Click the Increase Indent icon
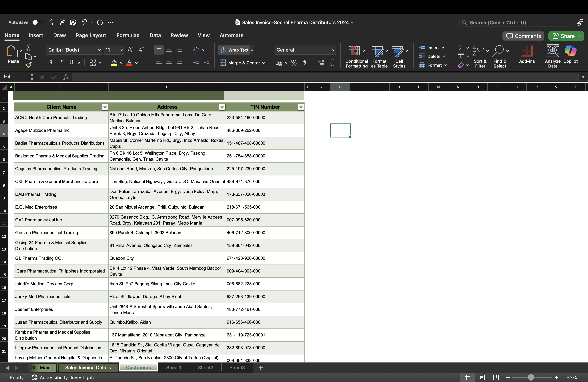The width and height of the screenshot is (588, 382). 206,63
